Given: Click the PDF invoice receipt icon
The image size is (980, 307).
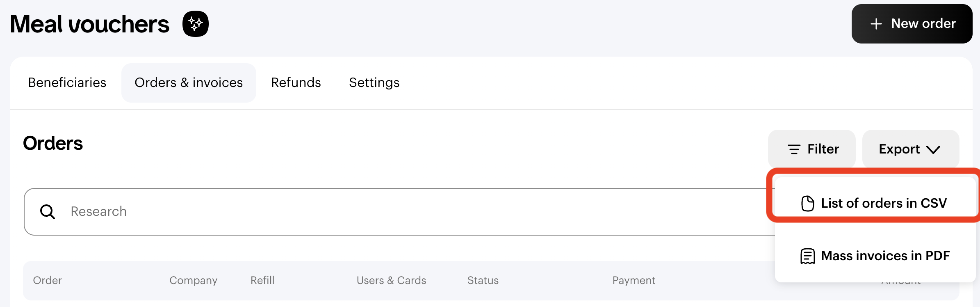Looking at the screenshot, I should point(808,256).
